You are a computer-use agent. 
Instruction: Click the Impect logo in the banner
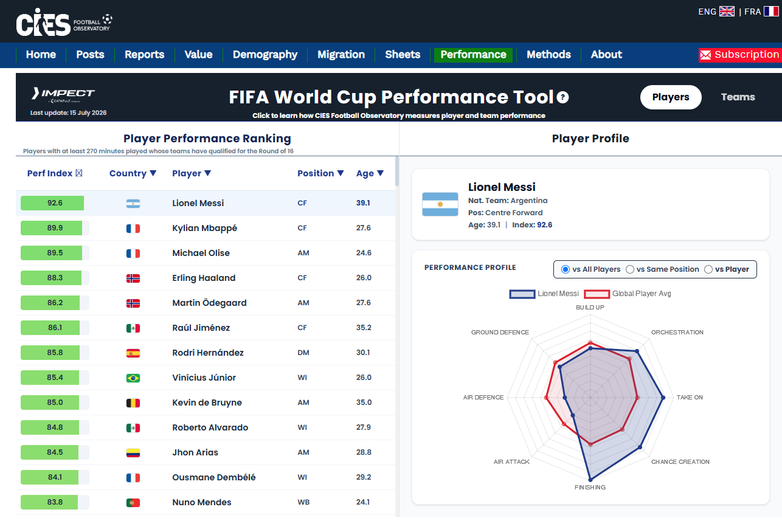tap(63, 94)
